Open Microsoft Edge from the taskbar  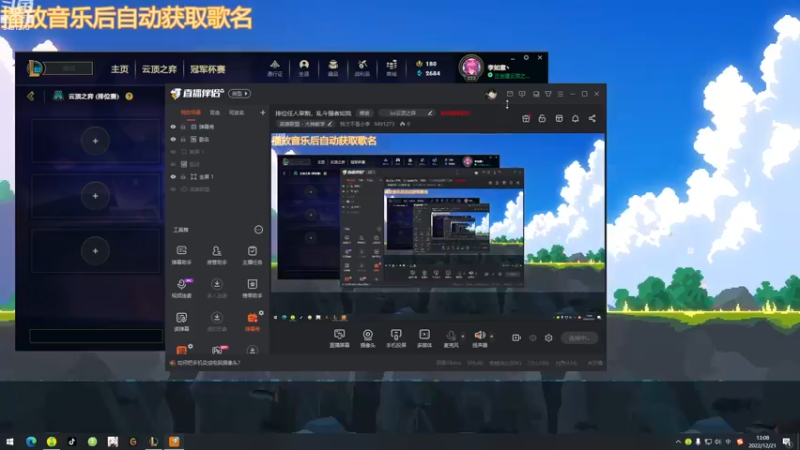(31, 441)
